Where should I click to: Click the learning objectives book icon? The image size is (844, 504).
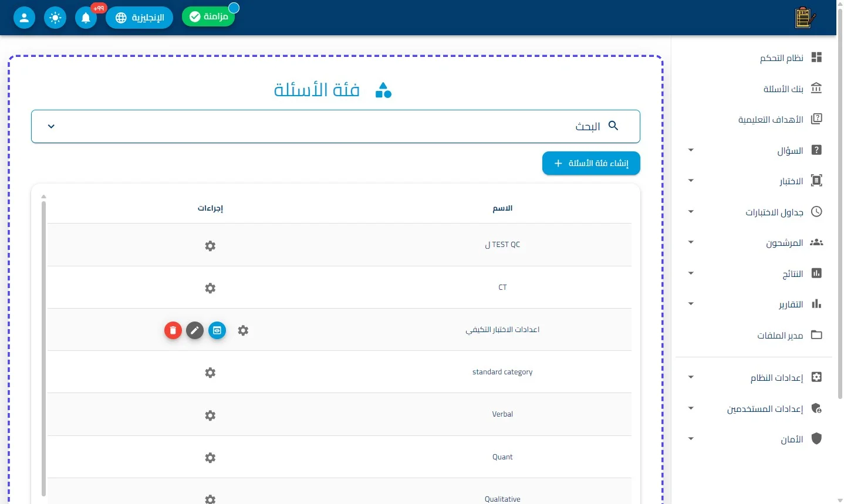click(x=816, y=119)
